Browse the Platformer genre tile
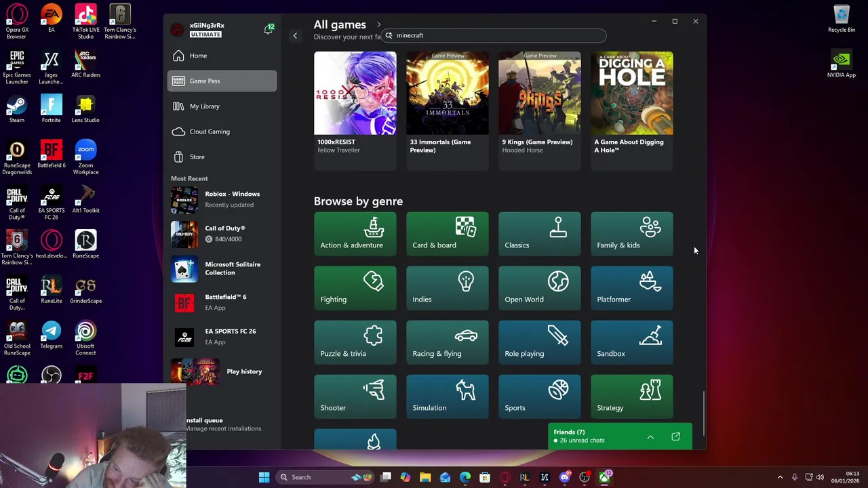The width and height of the screenshot is (868, 488). coord(631,288)
